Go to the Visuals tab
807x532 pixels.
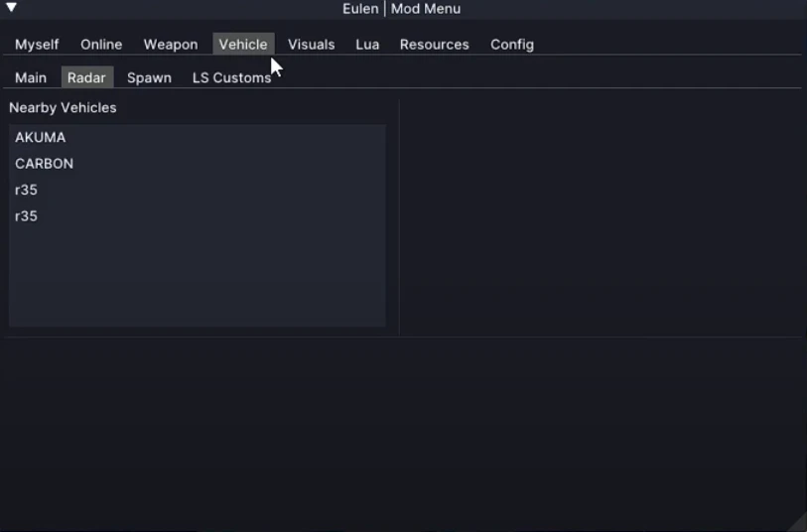click(311, 45)
